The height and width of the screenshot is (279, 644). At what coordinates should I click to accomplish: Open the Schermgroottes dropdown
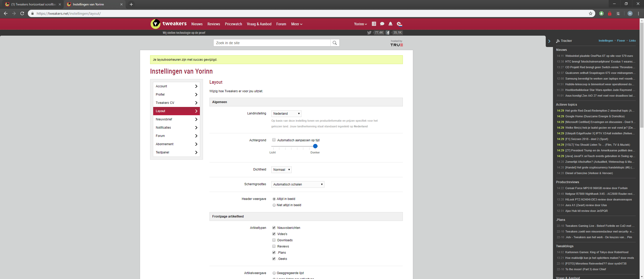pyautogui.click(x=297, y=184)
